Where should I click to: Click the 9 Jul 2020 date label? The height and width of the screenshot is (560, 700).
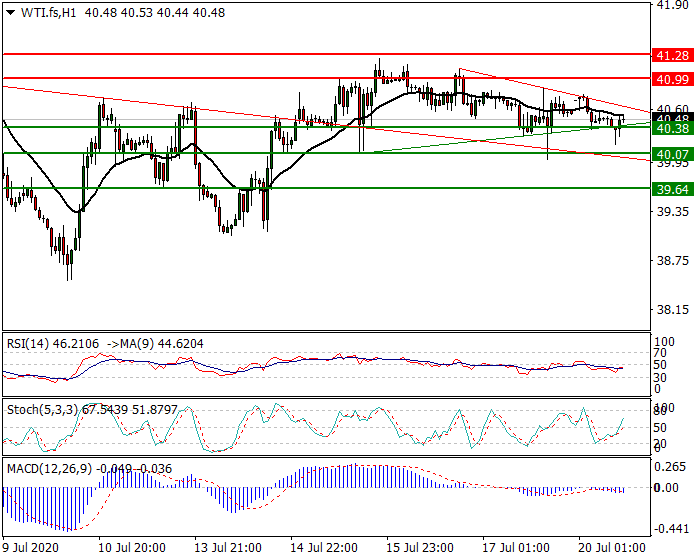tap(30, 547)
